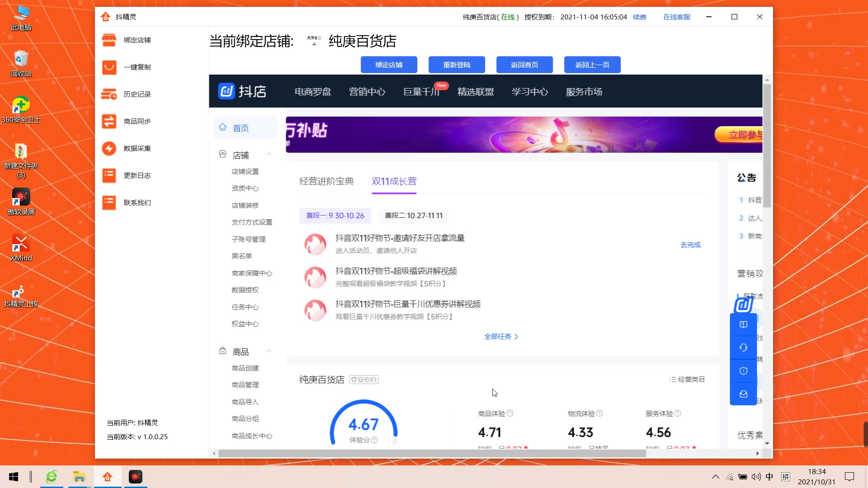Click the mail icon in floating toolbar

[x=743, y=394]
